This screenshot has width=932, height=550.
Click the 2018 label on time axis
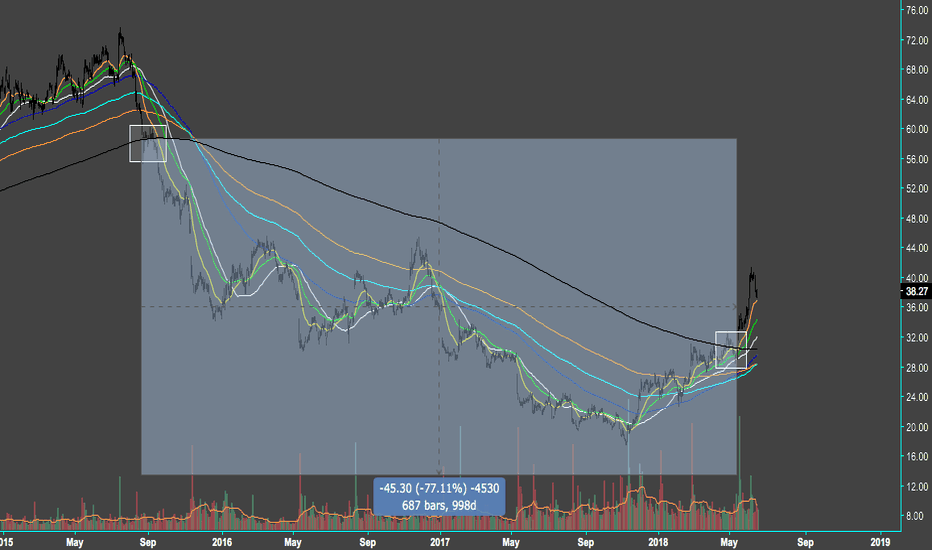658,542
